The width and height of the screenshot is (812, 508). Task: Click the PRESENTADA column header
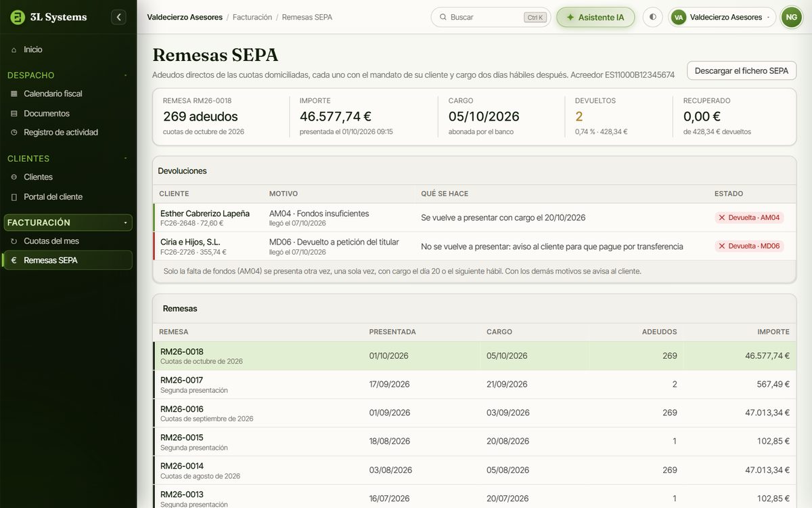(x=392, y=332)
